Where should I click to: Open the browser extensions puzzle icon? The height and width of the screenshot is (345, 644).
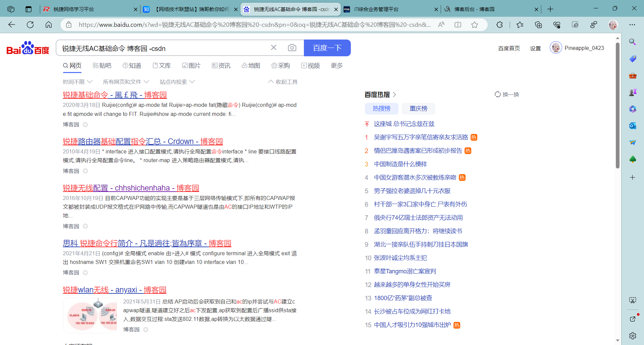coord(499,24)
